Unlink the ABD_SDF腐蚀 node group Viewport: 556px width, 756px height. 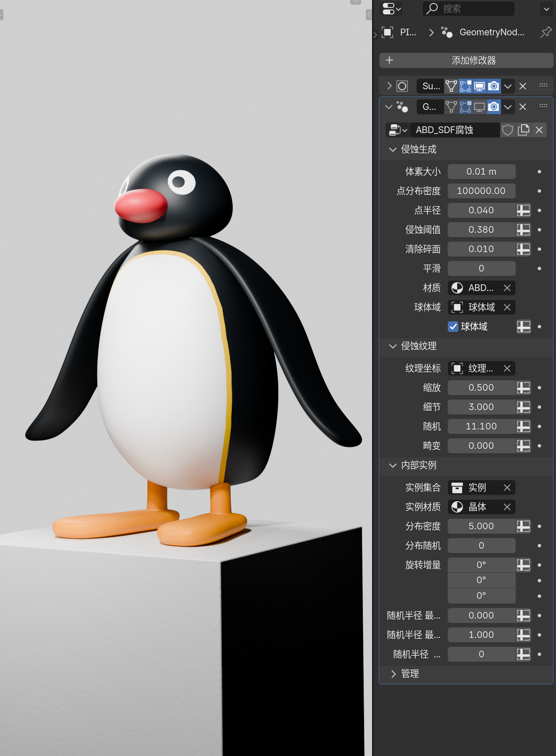click(539, 130)
